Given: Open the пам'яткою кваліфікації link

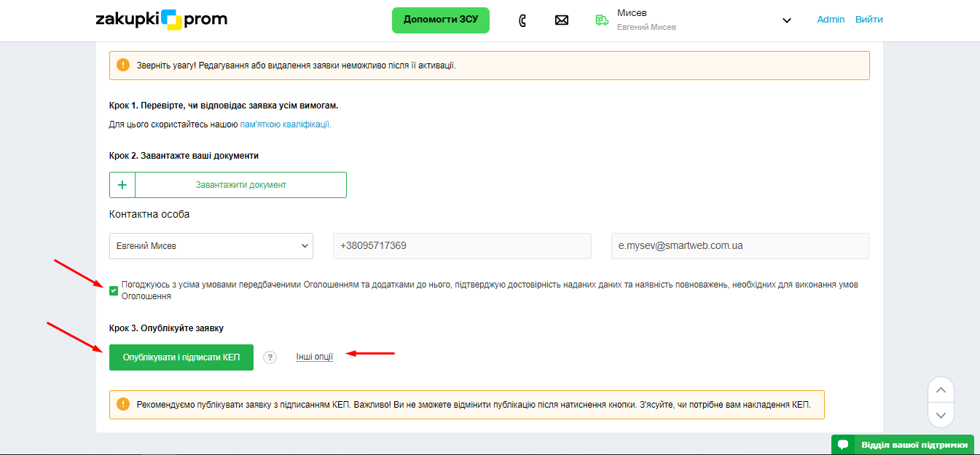Looking at the screenshot, I should (286, 124).
